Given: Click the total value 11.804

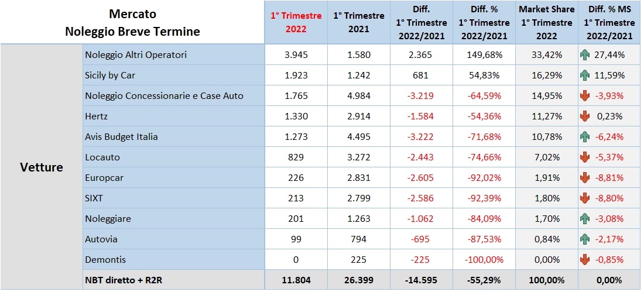Looking at the screenshot, I should click(296, 280).
